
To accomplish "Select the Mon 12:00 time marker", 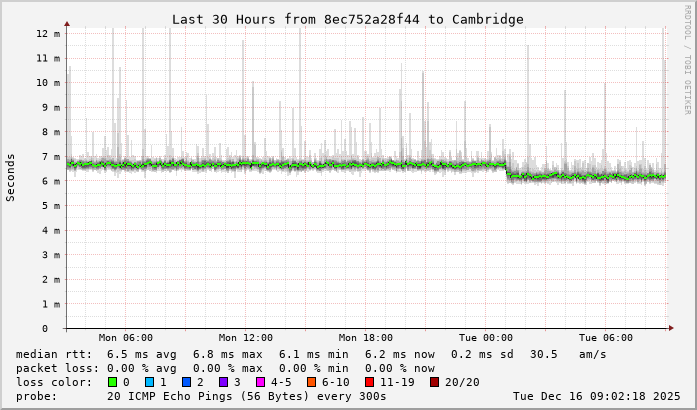I will pyautogui.click(x=246, y=338).
